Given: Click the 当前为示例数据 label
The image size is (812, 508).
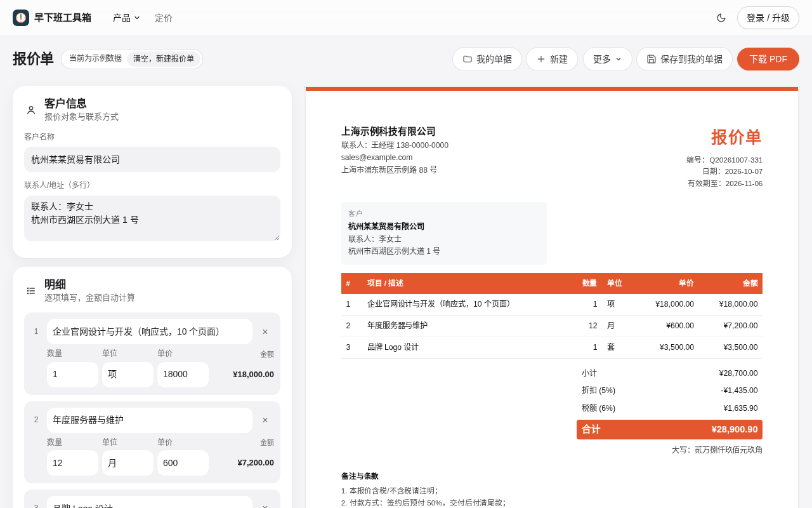Looking at the screenshot, I should [95, 58].
